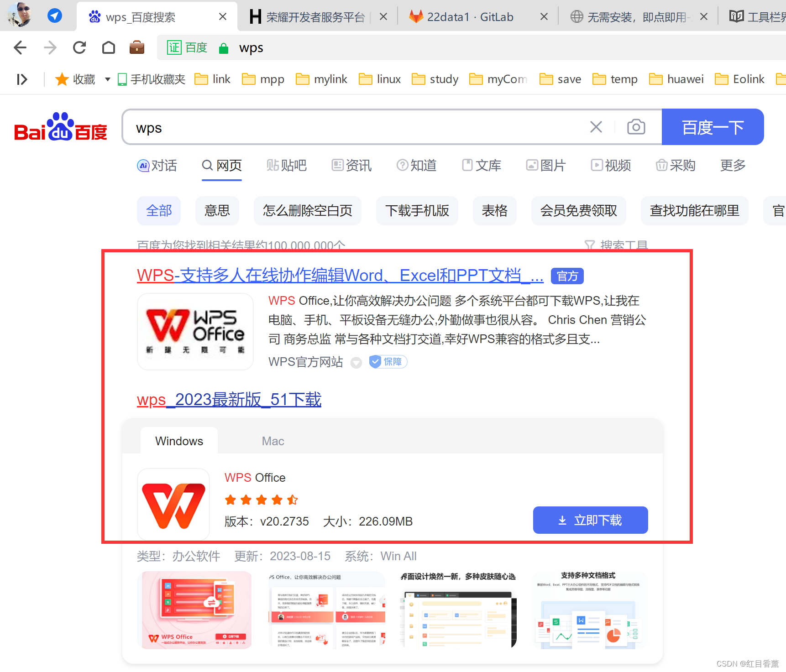
Task: Open the Eolink bookmark folder
Action: click(x=740, y=79)
